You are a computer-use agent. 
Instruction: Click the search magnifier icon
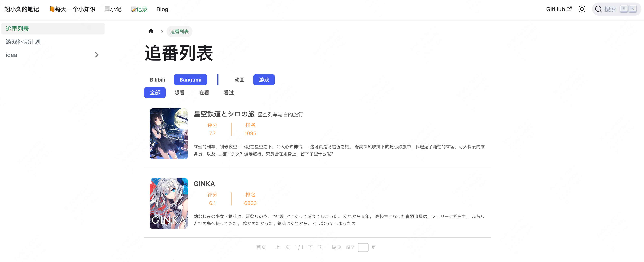click(x=598, y=9)
